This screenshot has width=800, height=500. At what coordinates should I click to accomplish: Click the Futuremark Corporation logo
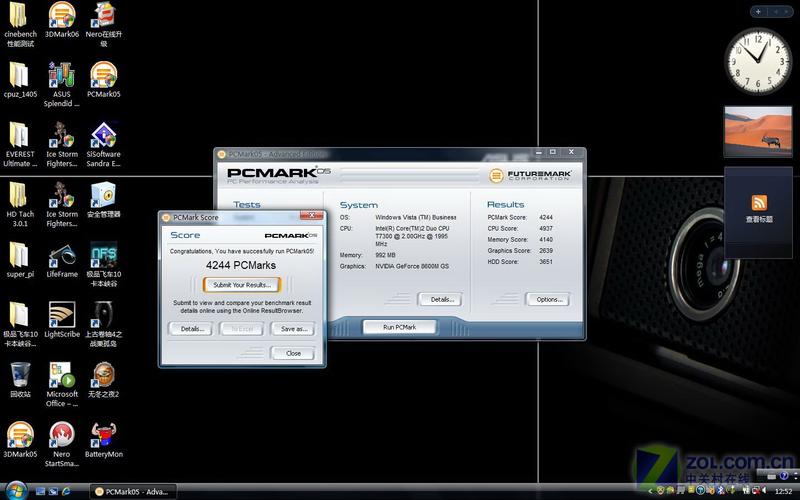click(x=530, y=176)
